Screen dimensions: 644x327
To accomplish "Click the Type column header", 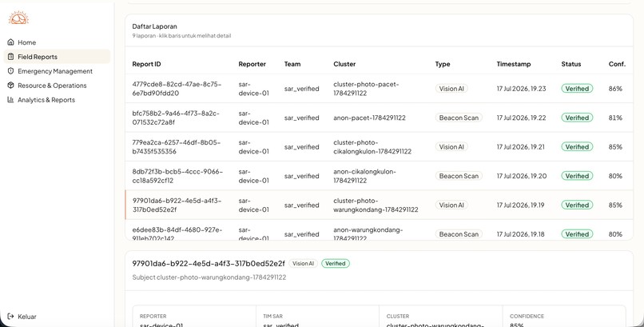I will pos(443,64).
